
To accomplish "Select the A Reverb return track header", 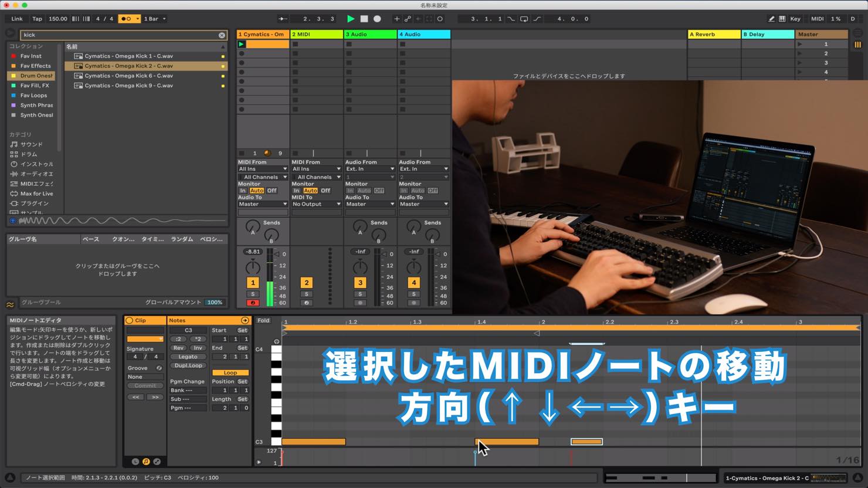I will 714,35.
